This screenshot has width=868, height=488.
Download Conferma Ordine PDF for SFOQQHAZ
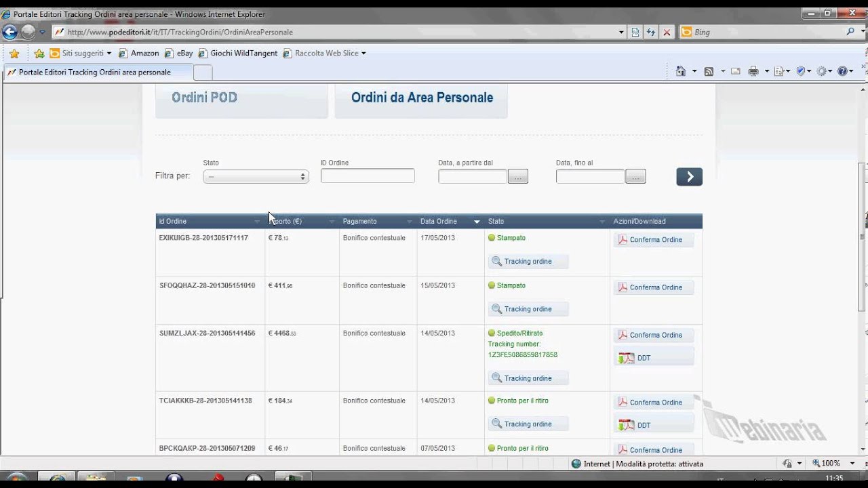coord(654,287)
